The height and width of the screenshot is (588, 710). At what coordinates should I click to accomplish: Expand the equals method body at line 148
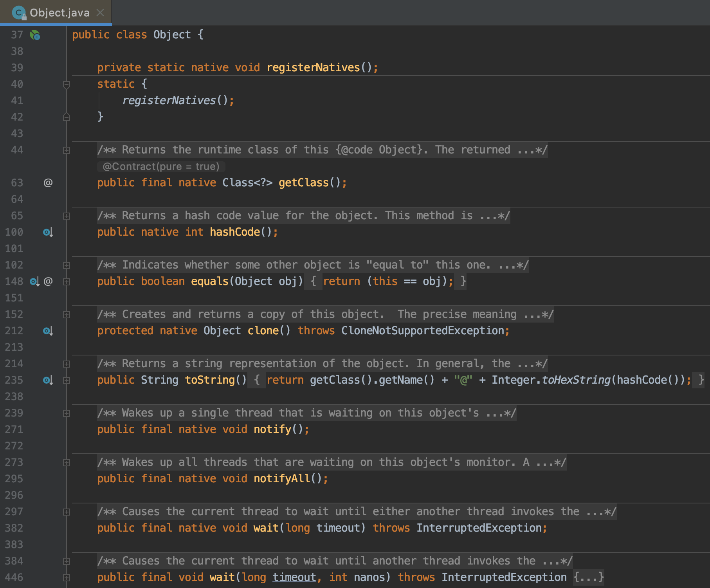pyautogui.click(x=67, y=282)
